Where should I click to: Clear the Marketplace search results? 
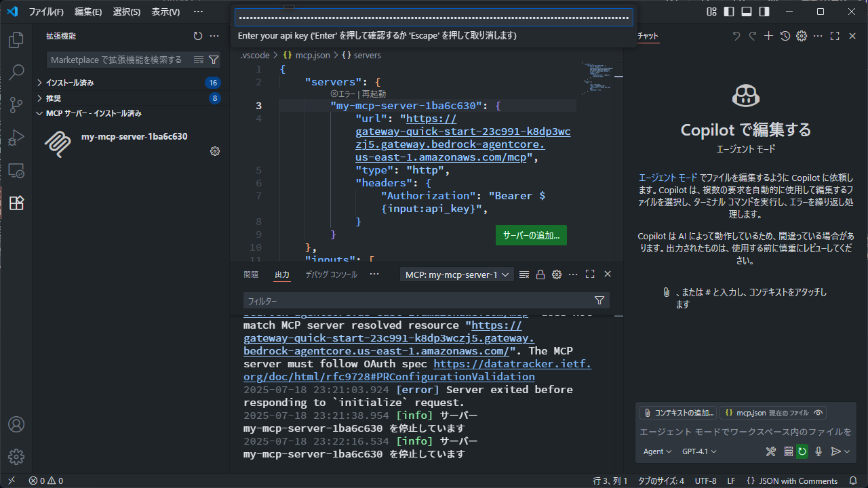click(199, 60)
